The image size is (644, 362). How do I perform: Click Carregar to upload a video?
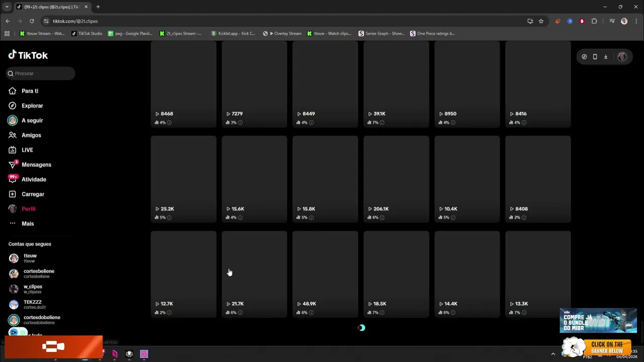pos(33,194)
